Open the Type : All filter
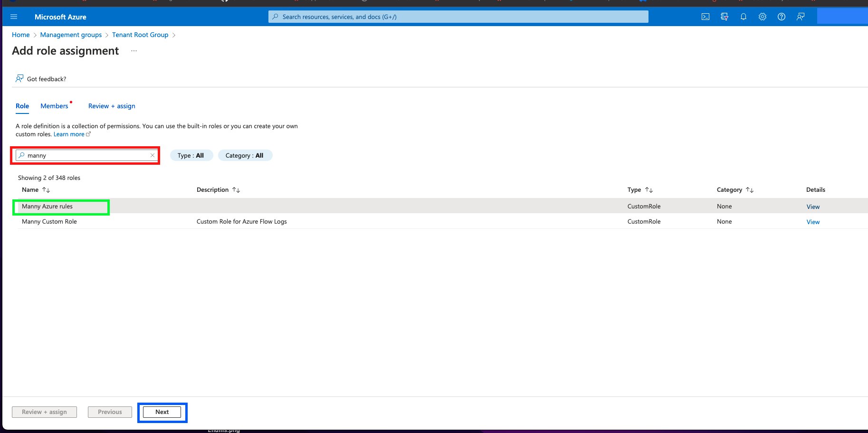 click(x=191, y=155)
